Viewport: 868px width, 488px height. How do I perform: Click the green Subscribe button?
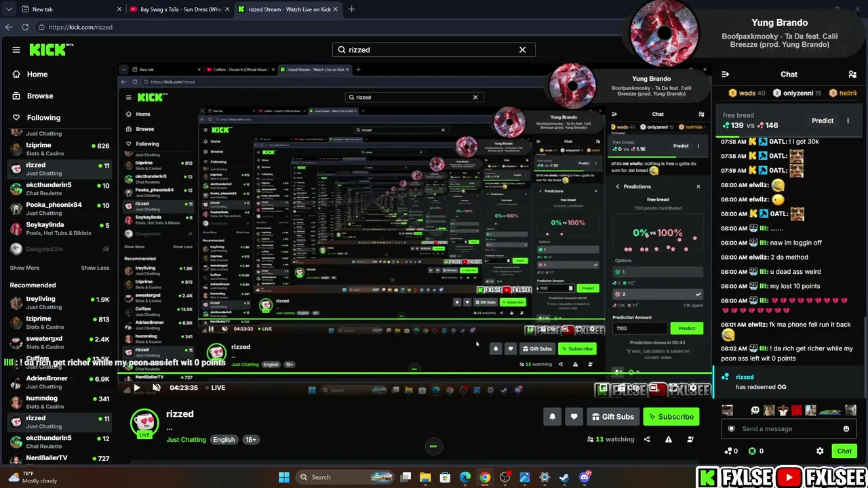click(671, 417)
